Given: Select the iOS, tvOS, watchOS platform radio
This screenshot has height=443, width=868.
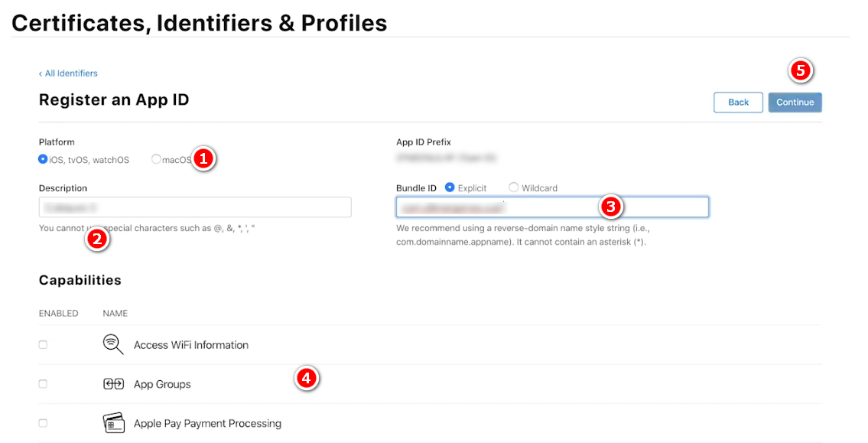Looking at the screenshot, I should pyautogui.click(x=44, y=160).
